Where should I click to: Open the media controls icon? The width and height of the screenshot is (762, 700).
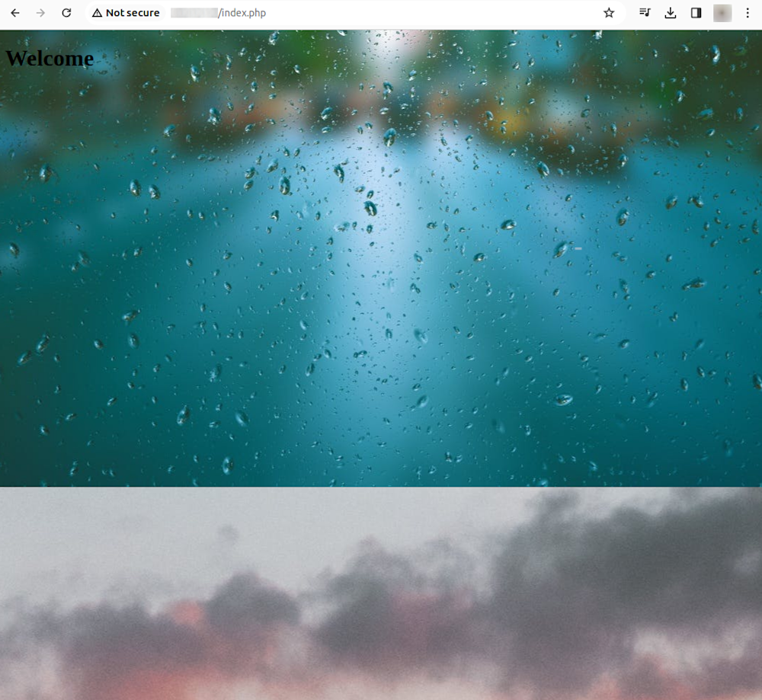point(645,13)
